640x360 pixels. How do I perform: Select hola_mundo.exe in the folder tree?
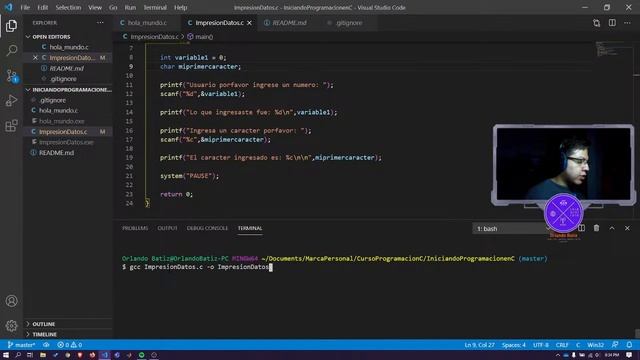click(67, 121)
